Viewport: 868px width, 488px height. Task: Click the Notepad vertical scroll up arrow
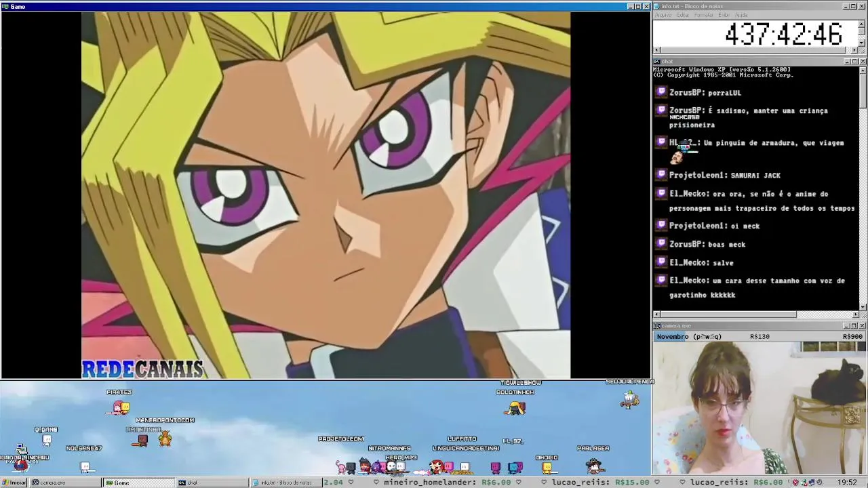(x=862, y=24)
